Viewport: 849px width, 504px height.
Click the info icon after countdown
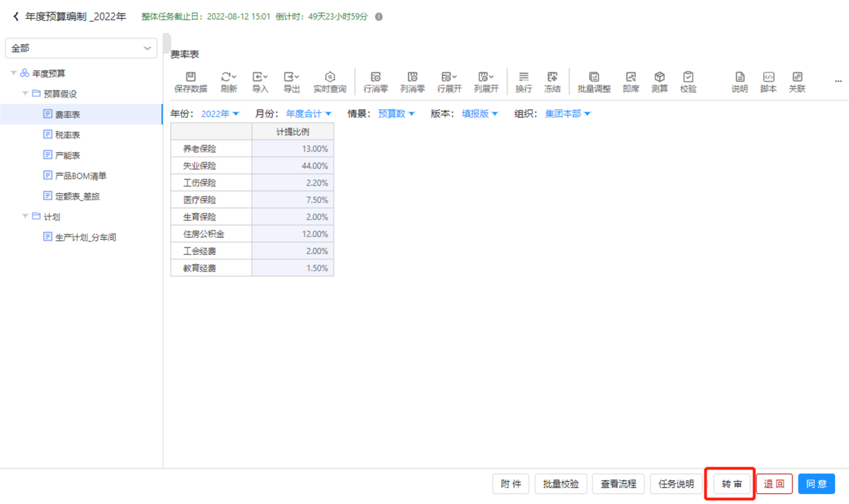pos(379,17)
